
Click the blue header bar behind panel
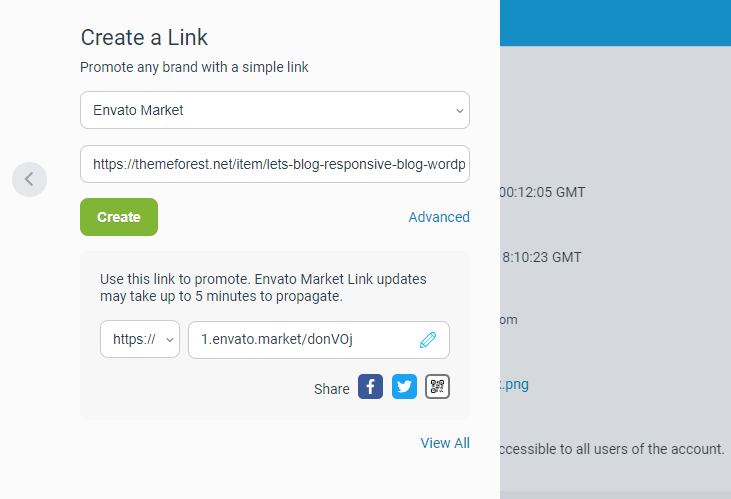[x=615, y=23]
